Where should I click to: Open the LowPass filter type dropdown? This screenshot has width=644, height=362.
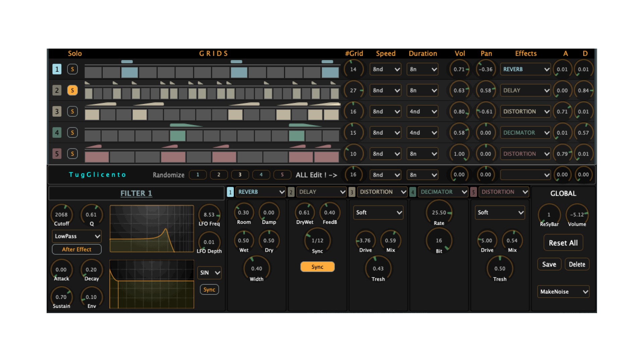pyautogui.click(x=76, y=236)
